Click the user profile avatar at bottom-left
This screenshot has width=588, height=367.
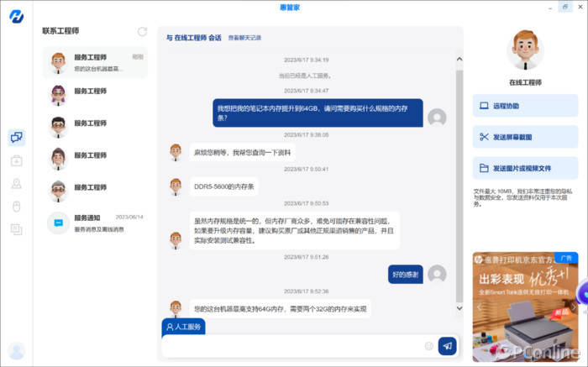coord(16,350)
